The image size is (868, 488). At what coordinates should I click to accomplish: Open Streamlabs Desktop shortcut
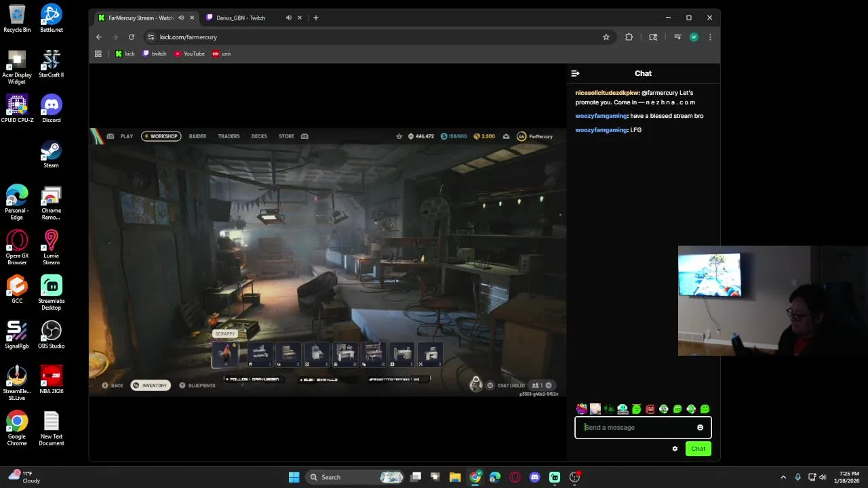(x=51, y=293)
